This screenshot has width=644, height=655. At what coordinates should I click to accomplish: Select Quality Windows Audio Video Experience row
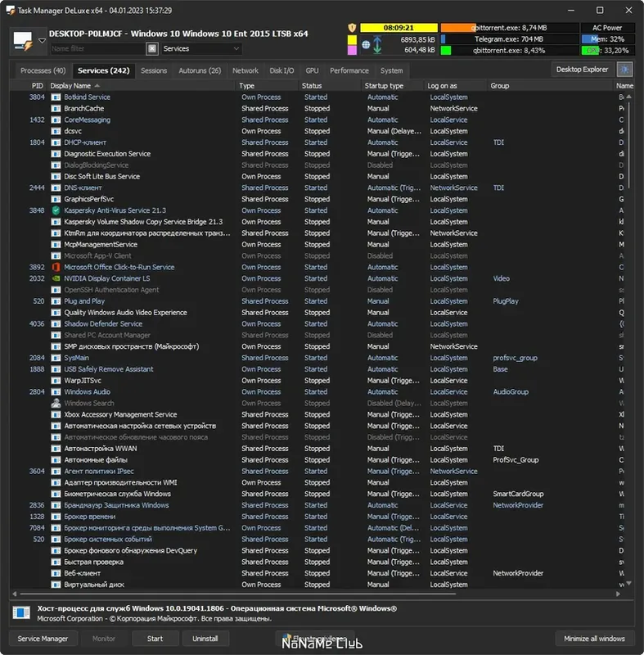[319, 313]
